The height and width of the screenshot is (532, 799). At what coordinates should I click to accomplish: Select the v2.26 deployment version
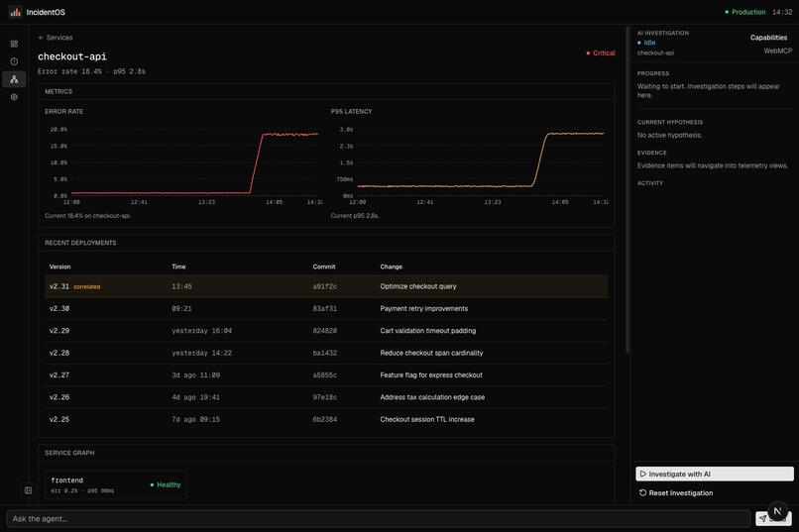point(59,397)
